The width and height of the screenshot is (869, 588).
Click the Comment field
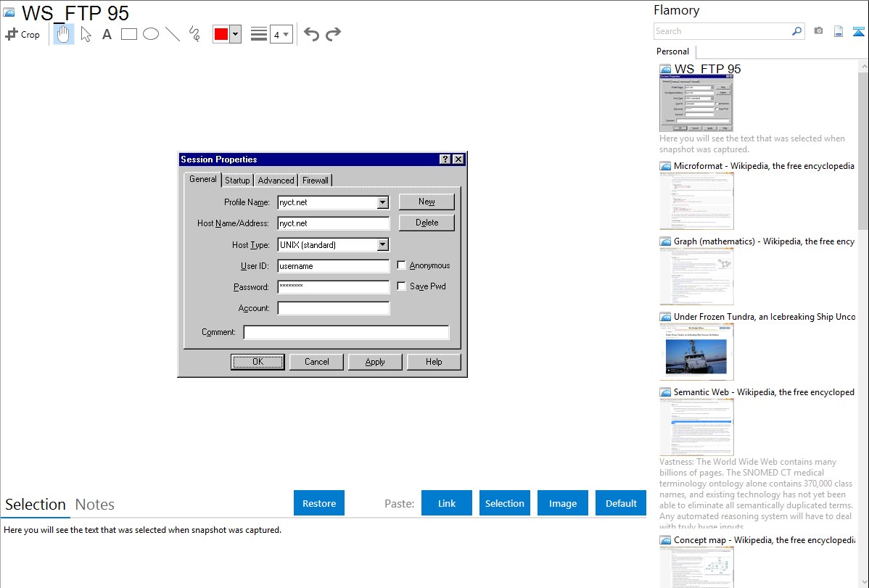click(x=347, y=332)
